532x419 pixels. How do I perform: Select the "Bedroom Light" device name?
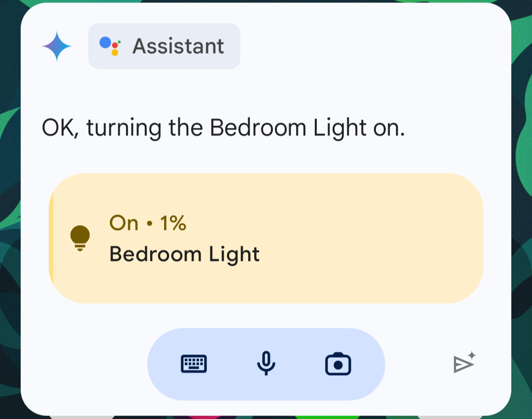tap(184, 255)
